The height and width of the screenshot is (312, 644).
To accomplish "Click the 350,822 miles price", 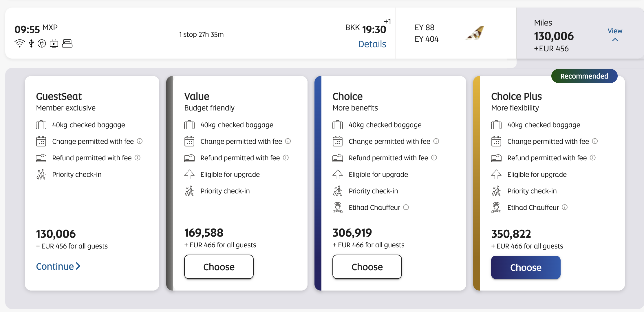I will 511,234.
